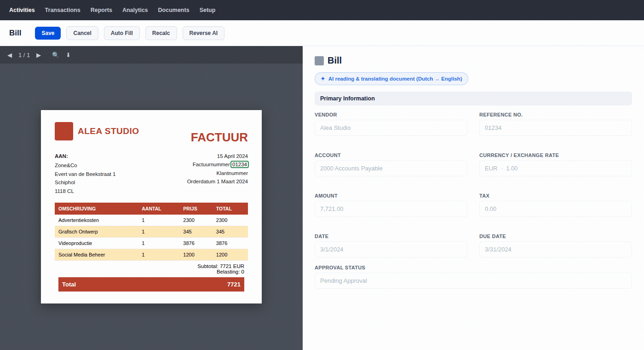Screen dimensions: 644x350
Task: Click the Social Media Beheer line item
Action: tap(151, 255)
